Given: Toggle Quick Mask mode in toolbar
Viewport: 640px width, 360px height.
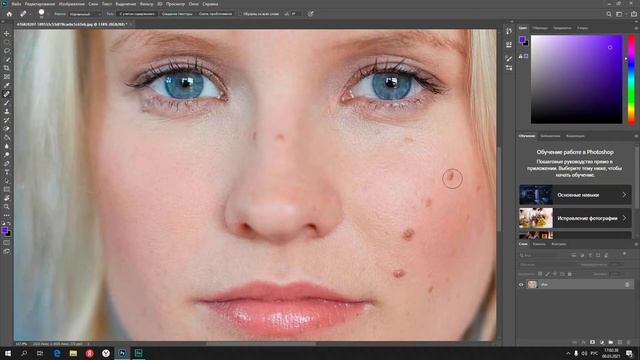Looking at the screenshot, I should (x=7, y=242).
